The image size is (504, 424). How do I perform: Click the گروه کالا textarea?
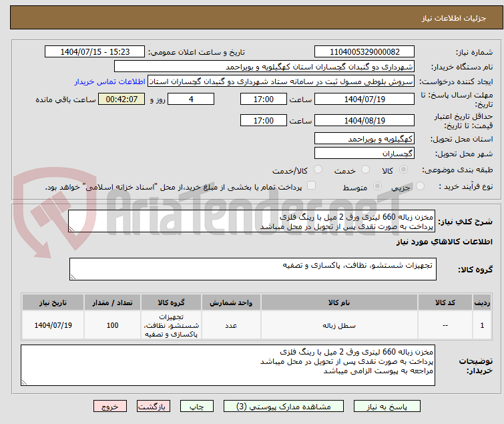point(252,268)
